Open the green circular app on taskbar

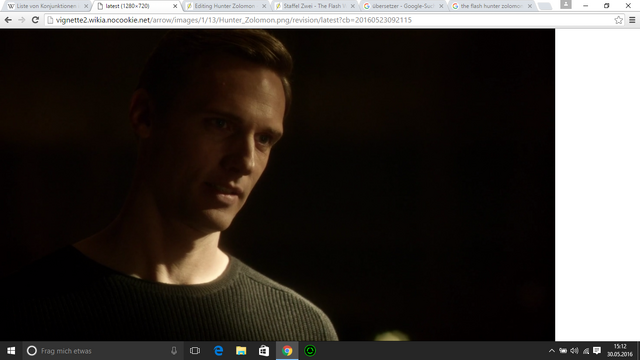point(310,351)
